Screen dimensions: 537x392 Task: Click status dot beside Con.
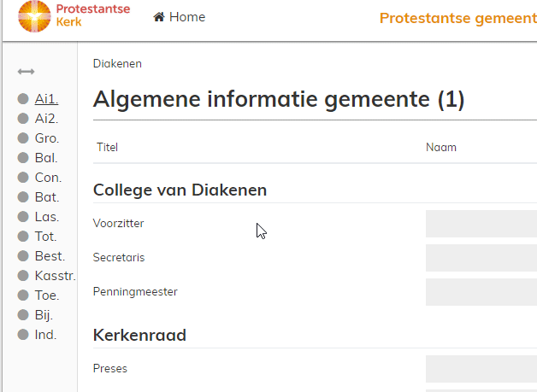point(23,178)
